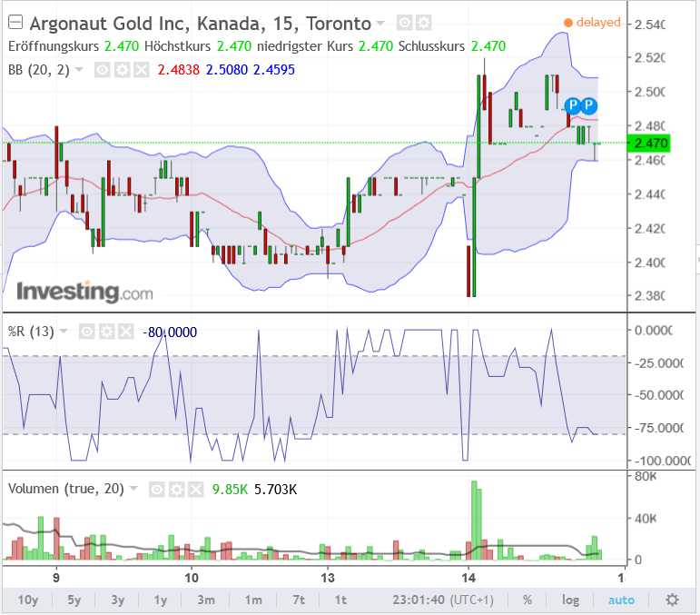Click the red 2.4838 BB value
The height and width of the screenshot is (615, 700).
(x=179, y=70)
